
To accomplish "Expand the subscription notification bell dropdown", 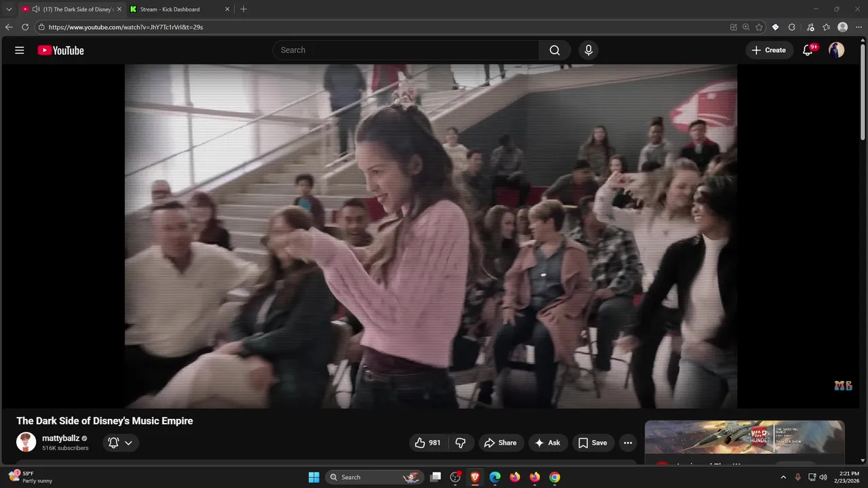I will pos(121,443).
